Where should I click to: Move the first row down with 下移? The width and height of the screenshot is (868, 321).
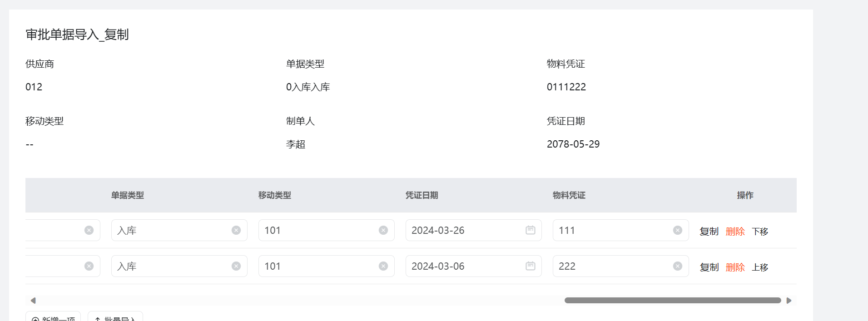(x=760, y=232)
